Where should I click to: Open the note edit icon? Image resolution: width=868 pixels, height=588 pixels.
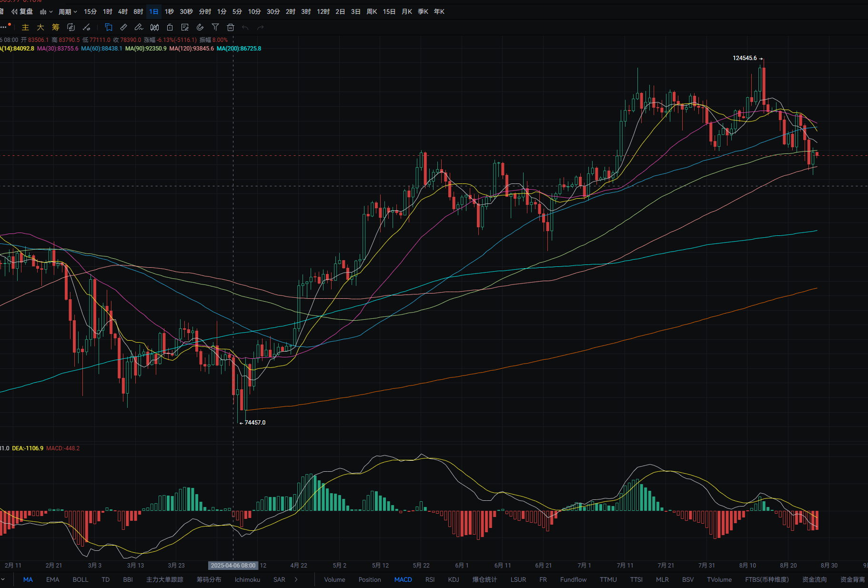click(x=185, y=27)
